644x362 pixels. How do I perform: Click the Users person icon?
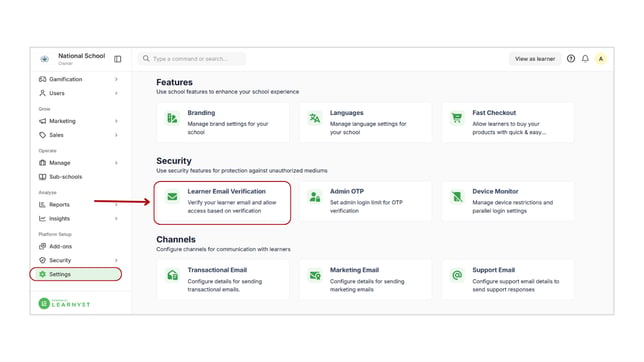(x=42, y=93)
